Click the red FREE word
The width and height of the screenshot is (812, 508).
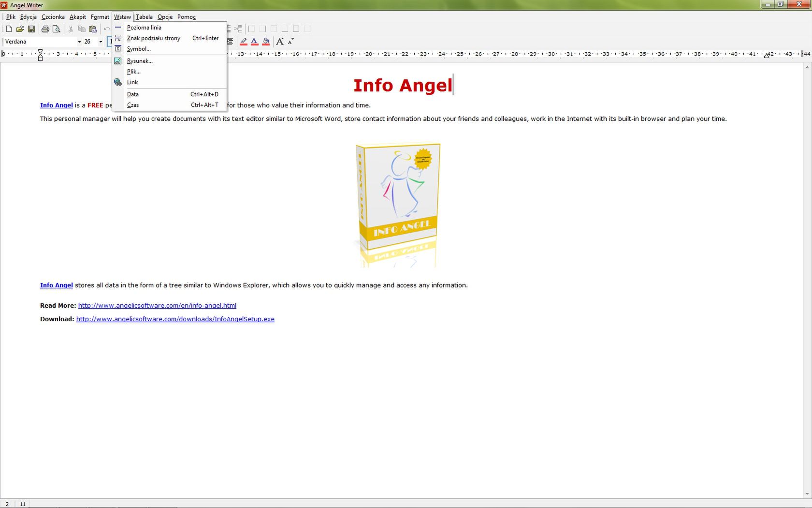click(x=95, y=105)
